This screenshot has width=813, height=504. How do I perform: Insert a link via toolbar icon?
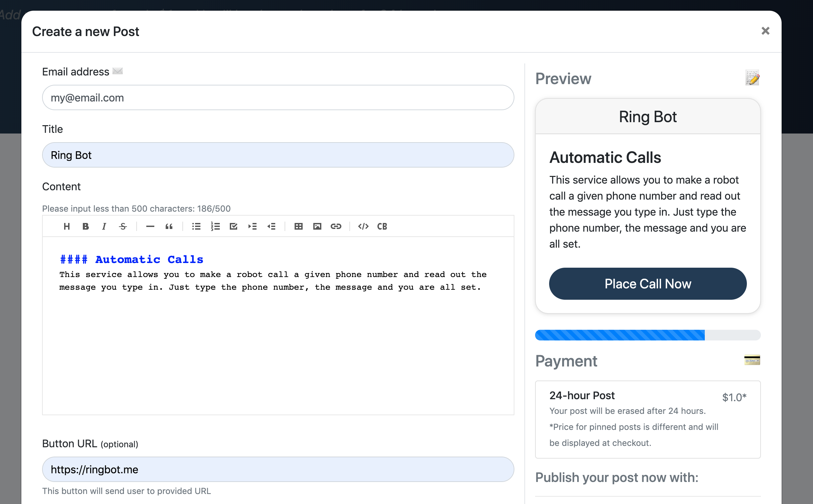click(x=336, y=226)
